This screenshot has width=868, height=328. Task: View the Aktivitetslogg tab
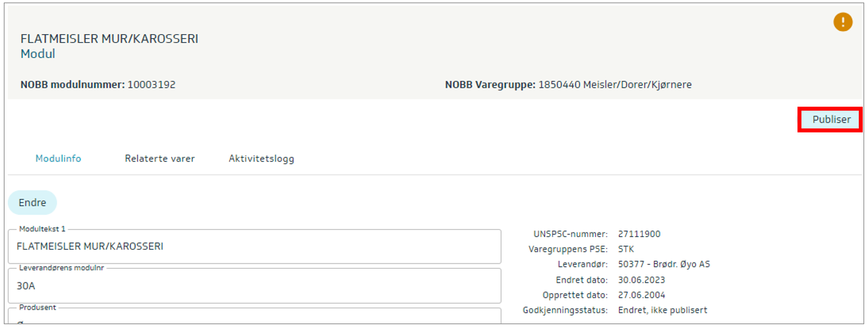point(261,159)
